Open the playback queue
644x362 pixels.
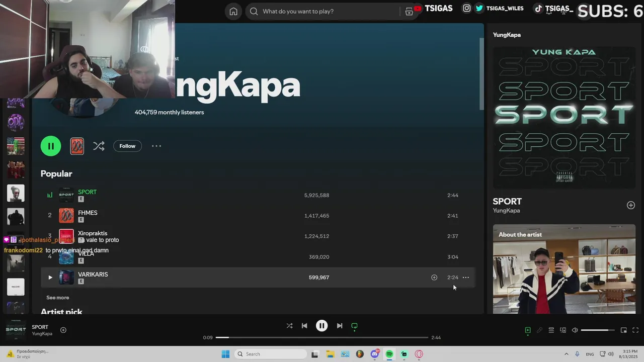tap(551, 330)
